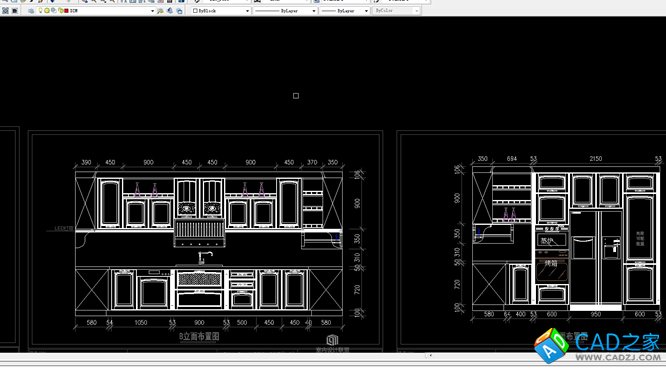666x370 pixels.
Task: Toggle the layer lock icon
Action: (x=61, y=11)
